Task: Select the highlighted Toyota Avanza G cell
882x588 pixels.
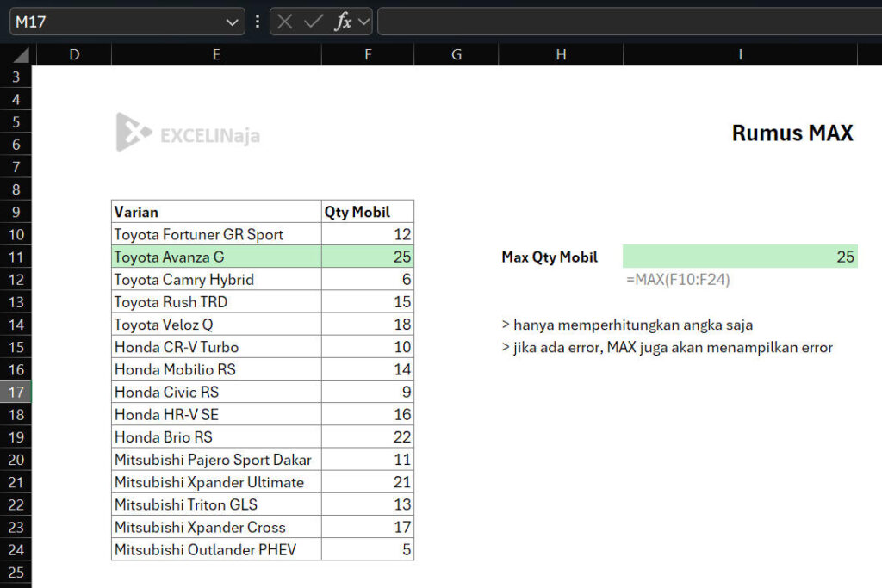Action: [x=216, y=257]
